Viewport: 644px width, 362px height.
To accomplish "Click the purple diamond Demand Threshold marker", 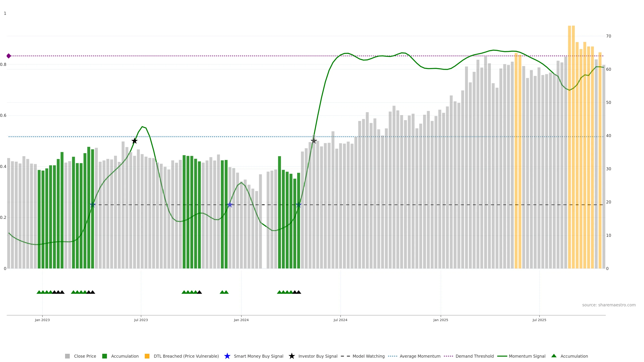I will 9,56.
